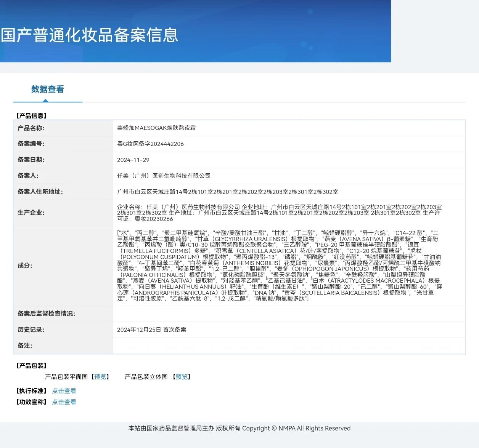
Task: Select history entry 2024年12月25日 首次备案
Action: coord(152,330)
